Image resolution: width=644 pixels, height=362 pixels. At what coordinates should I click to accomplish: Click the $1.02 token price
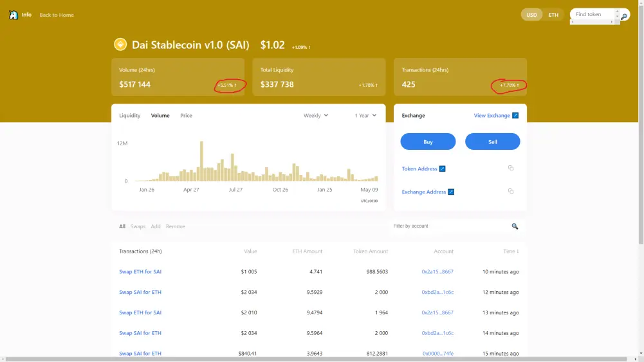point(272,45)
